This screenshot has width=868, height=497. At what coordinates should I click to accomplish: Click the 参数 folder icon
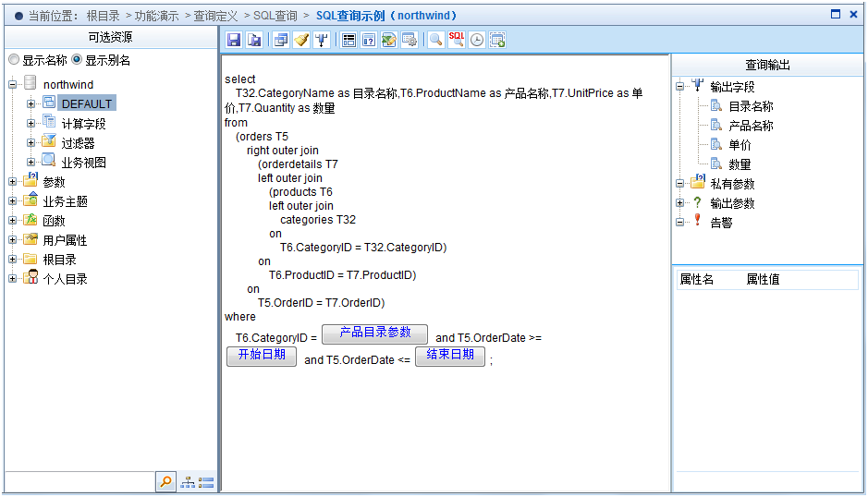31,180
